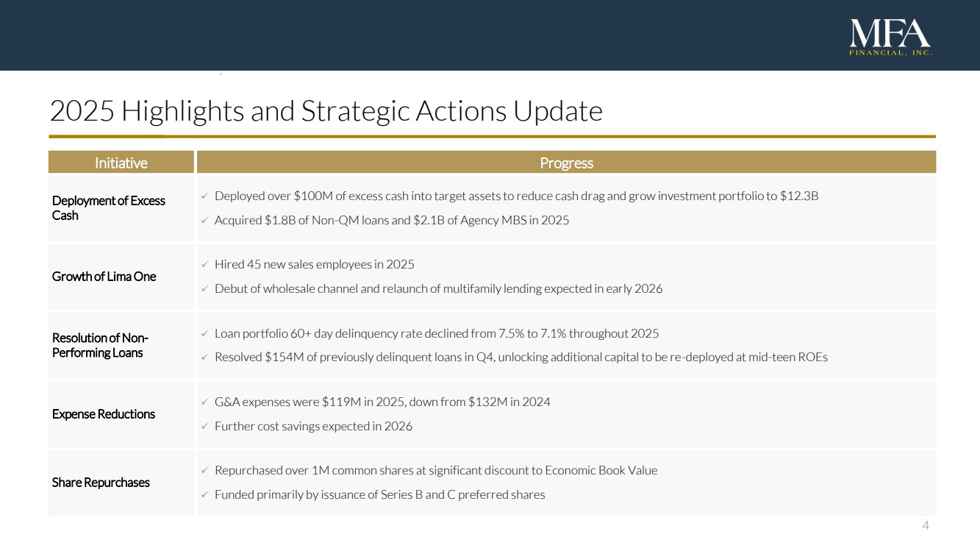
Task: Click the checkmark next to 'Acquired $1.8B of Non-QM loans'
Action: 204,221
